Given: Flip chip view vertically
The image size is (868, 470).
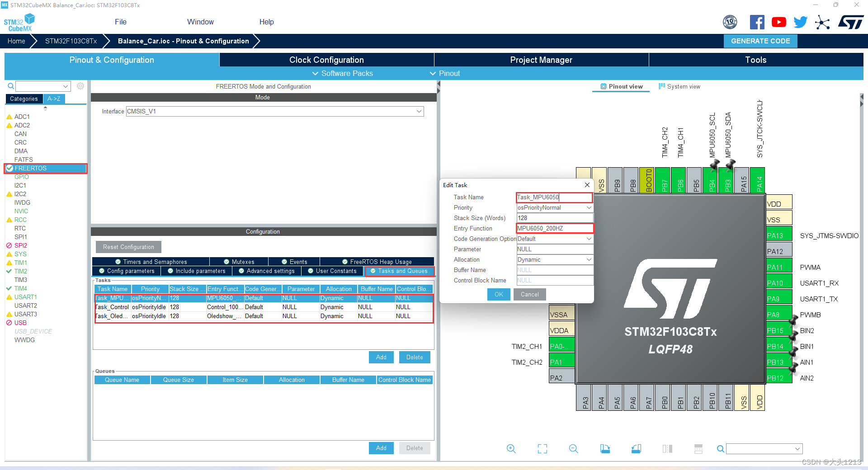Looking at the screenshot, I should coord(698,449).
